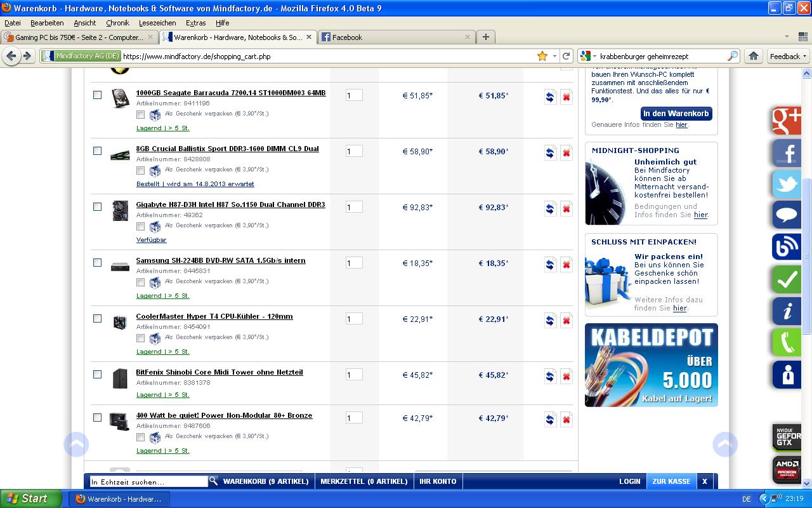Select the BitFenix Shinobi row checkbox
Image resolution: width=812 pixels, height=508 pixels.
click(97, 374)
